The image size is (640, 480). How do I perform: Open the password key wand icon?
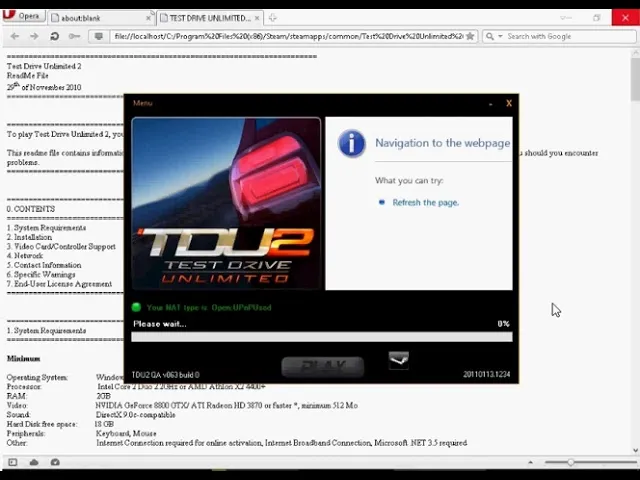tap(74, 36)
